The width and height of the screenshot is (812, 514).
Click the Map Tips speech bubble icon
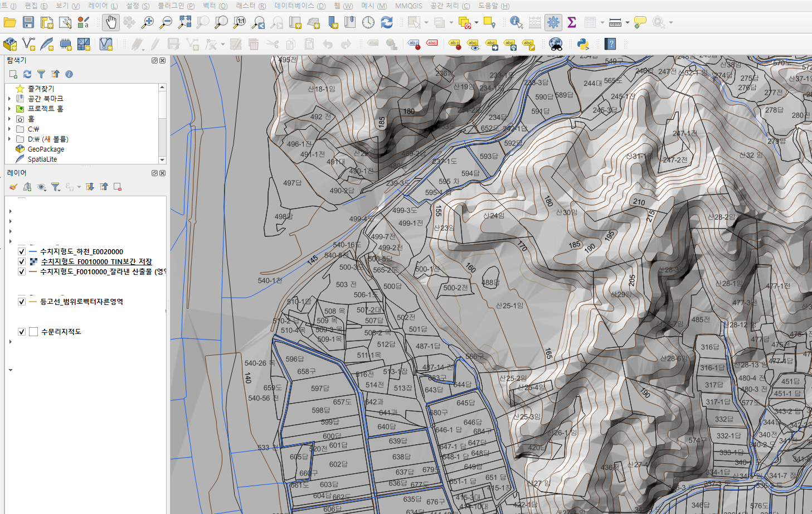640,22
